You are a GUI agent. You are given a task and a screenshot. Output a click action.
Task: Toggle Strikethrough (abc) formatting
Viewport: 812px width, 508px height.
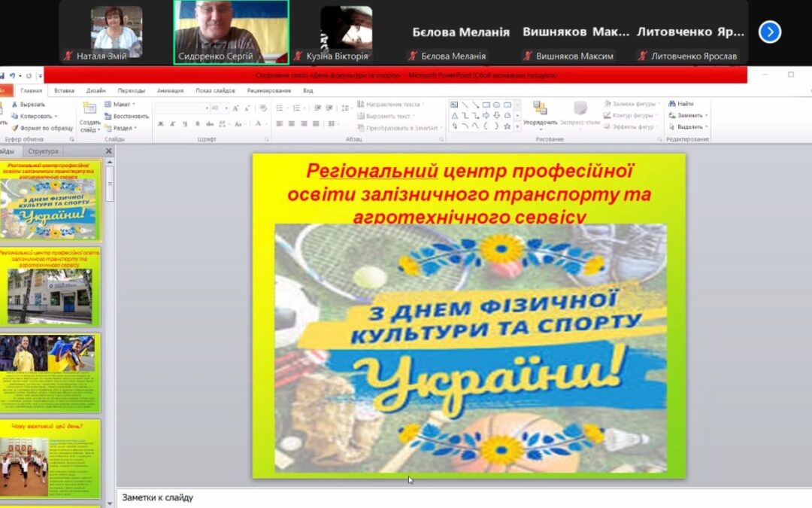210,124
